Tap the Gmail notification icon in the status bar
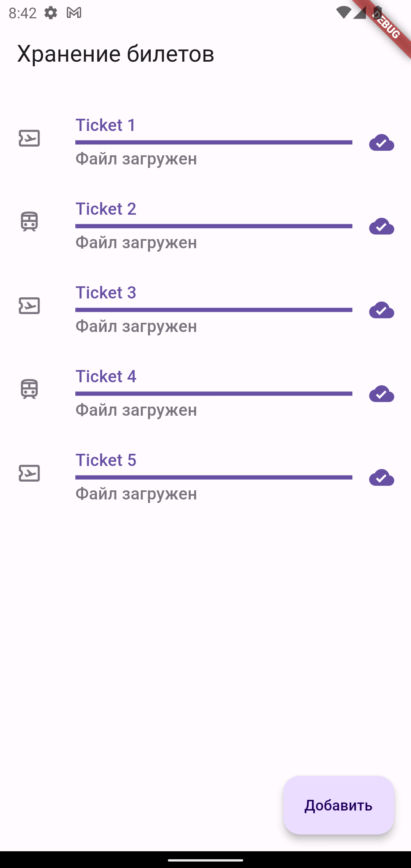Screen dimensions: 411x868 tap(74, 13)
